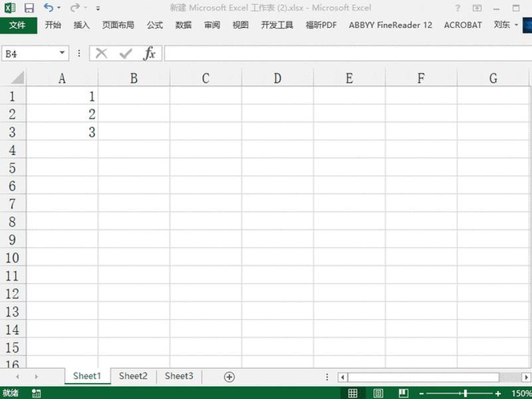Open the 公式 ribbon tab
The height and width of the screenshot is (399, 532).
coord(155,25)
